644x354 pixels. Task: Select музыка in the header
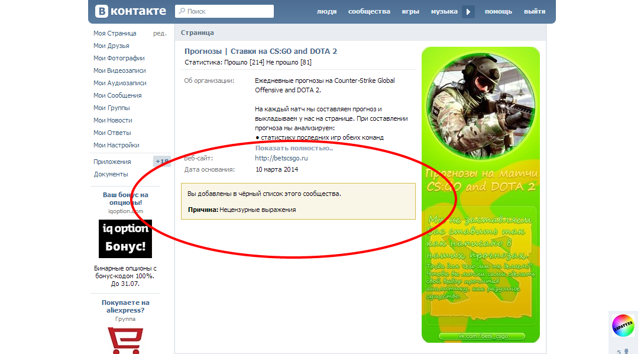[444, 11]
